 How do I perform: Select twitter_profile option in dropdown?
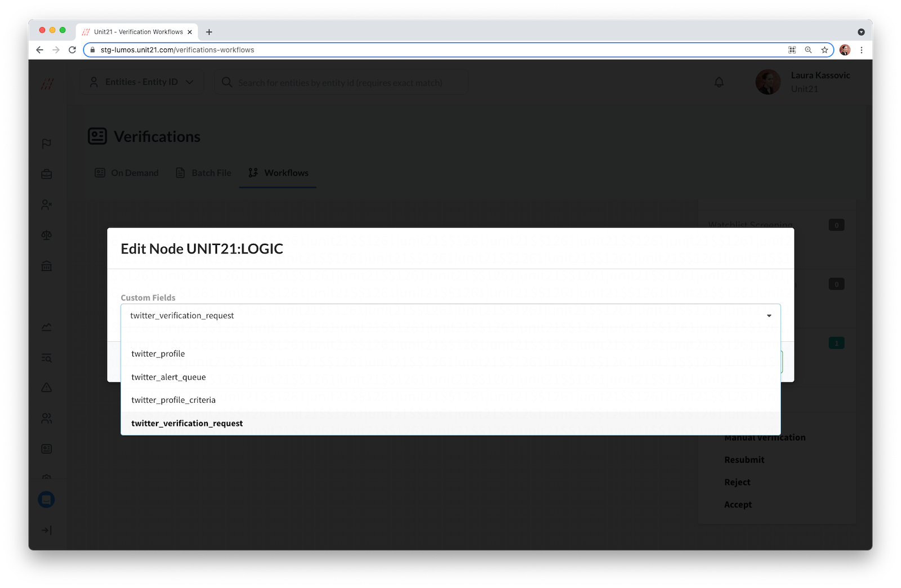[450, 354]
